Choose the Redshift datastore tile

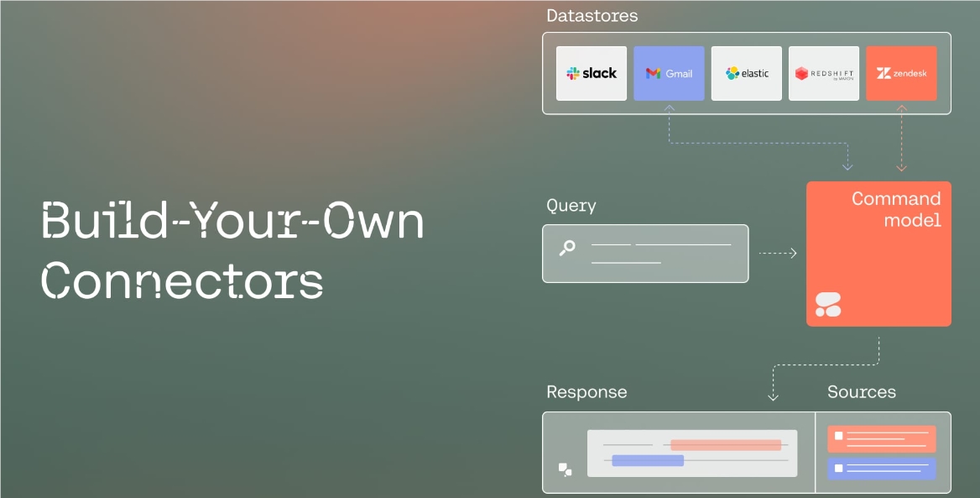click(824, 73)
